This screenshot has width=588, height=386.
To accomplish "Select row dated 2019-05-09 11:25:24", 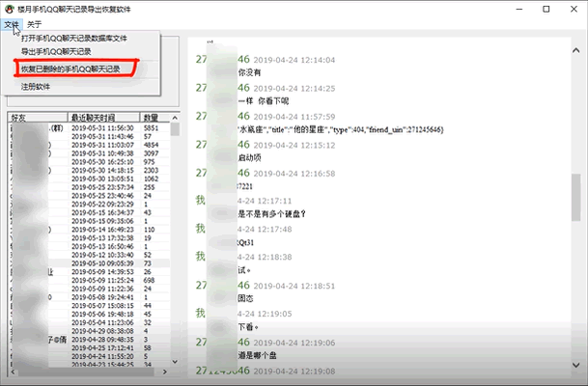I will coord(89,280).
